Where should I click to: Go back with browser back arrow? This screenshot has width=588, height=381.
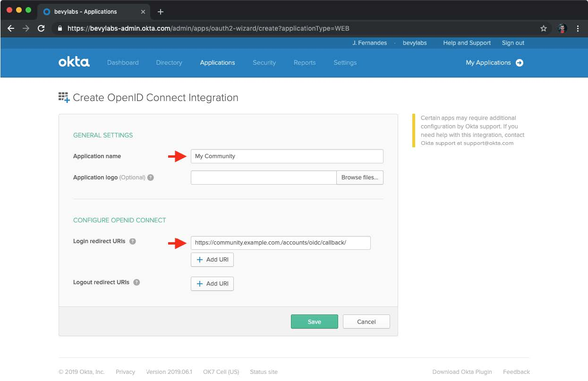[x=11, y=28]
